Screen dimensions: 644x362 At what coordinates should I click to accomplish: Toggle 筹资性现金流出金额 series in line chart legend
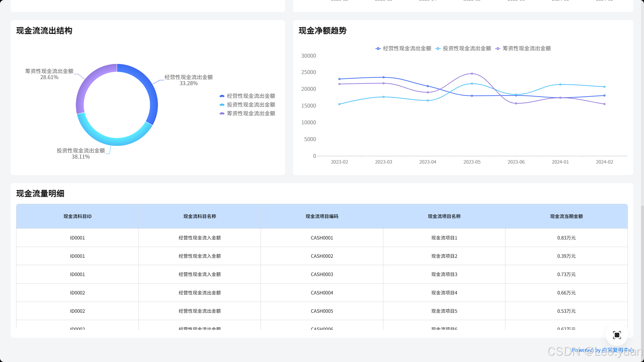point(523,49)
